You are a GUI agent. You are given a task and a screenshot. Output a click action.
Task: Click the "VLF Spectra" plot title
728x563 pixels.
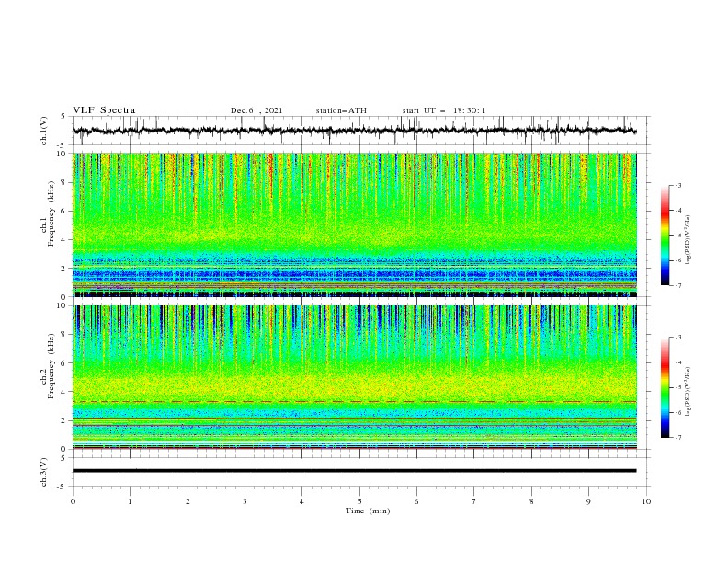coord(104,110)
